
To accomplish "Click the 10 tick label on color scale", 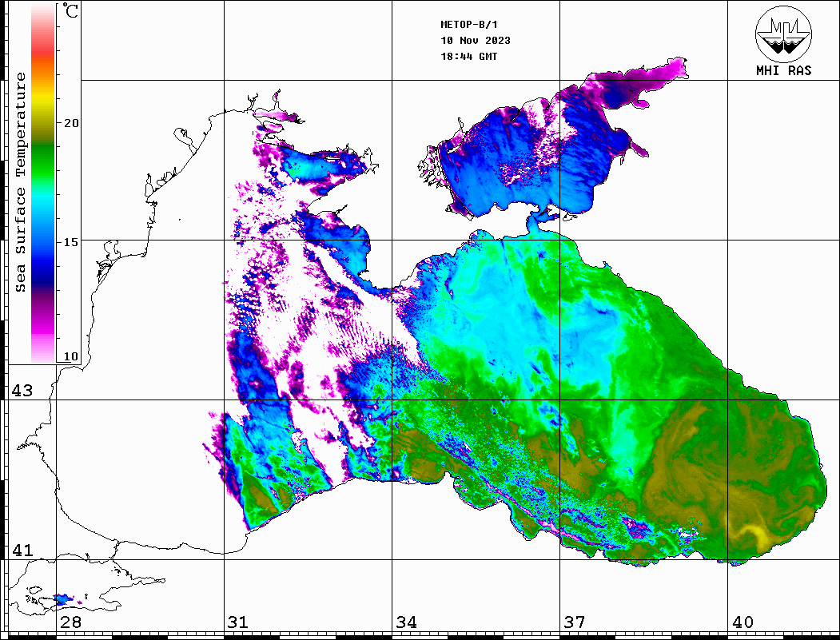I will (x=71, y=356).
